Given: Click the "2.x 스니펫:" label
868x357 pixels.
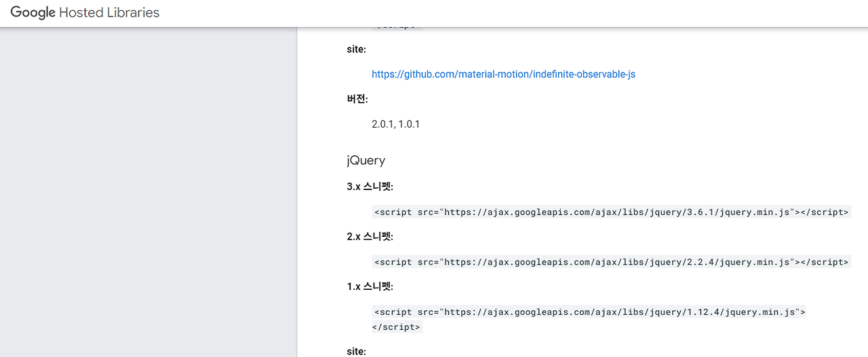Looking at the screenshot, I should pos(370,236).
